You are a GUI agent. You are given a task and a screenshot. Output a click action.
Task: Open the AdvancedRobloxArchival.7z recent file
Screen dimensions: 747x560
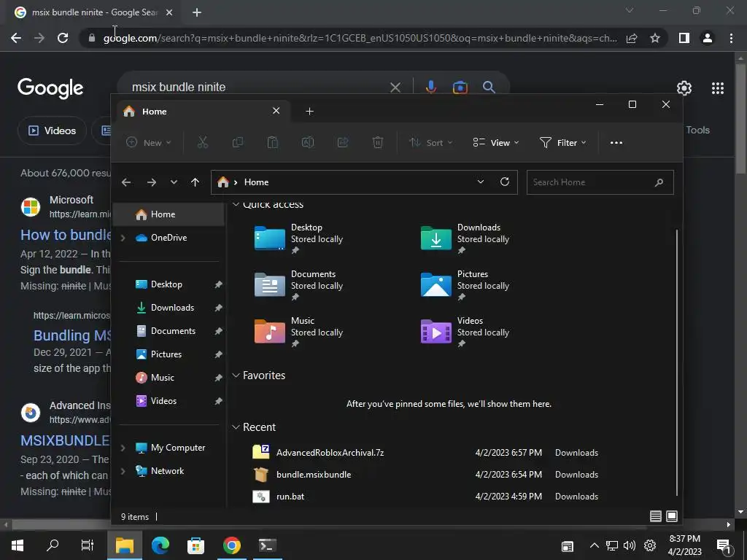pos(425,452)
